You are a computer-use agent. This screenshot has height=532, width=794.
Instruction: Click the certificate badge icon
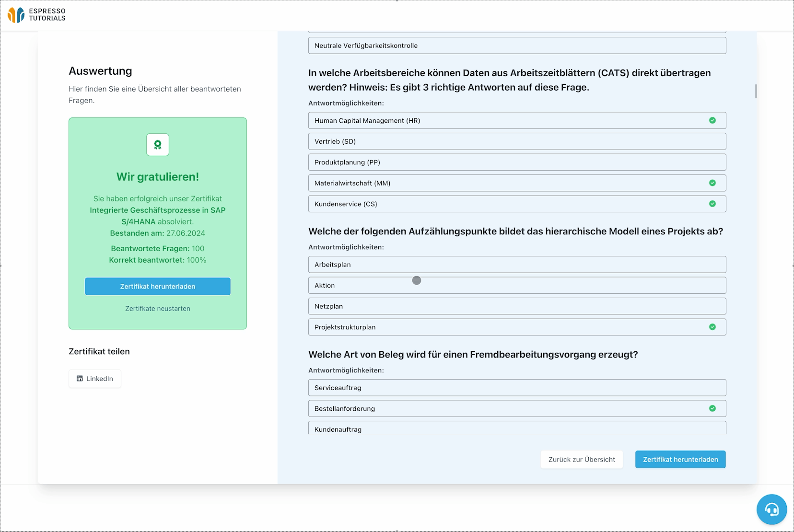click(x=157, y=145)
